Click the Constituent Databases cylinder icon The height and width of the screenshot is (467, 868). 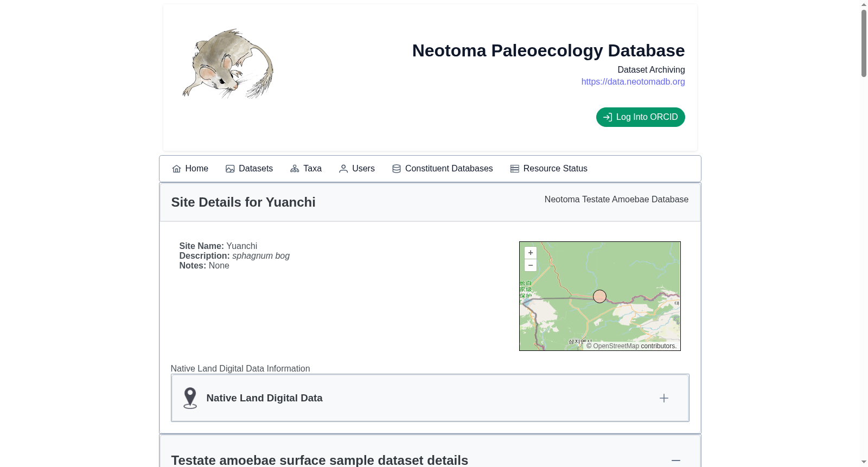coord(397,169)
